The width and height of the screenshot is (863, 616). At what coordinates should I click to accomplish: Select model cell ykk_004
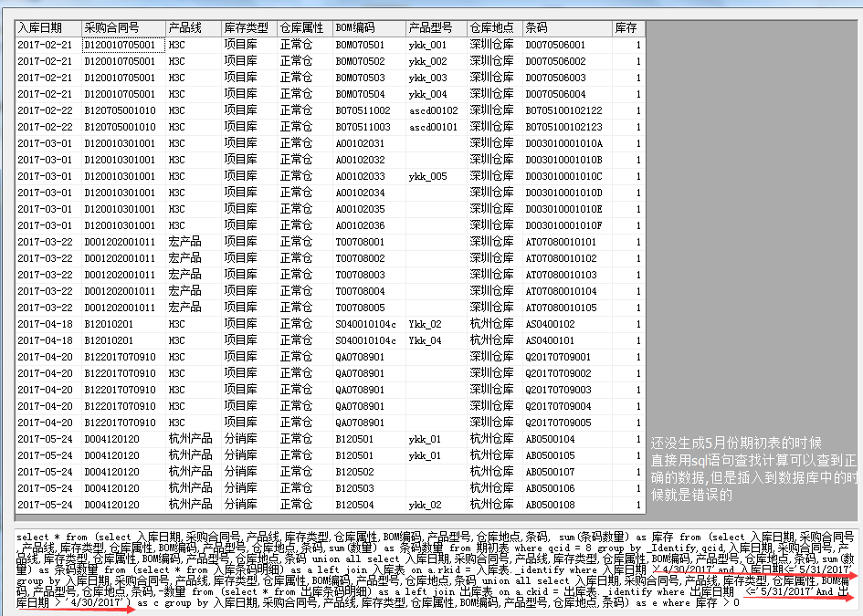[x=437, y=94]
